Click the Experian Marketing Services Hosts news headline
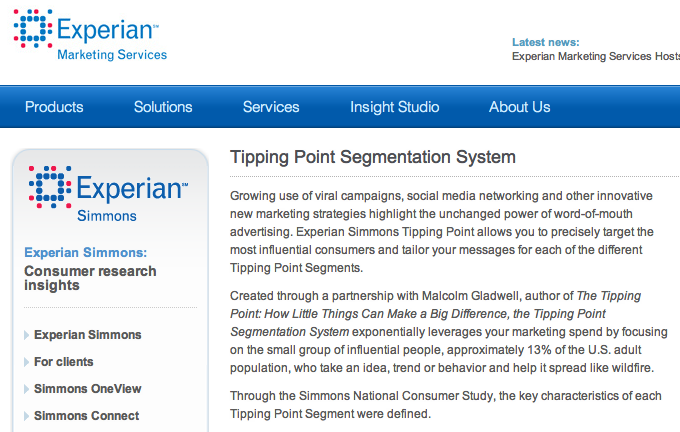 click(x=595, y=57)
